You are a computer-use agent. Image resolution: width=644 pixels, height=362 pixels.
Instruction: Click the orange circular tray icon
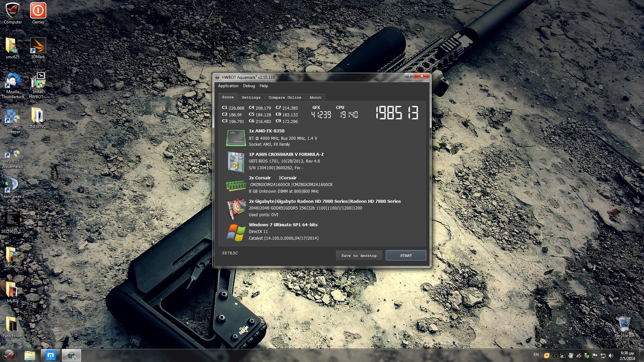(x=546, y=356)
